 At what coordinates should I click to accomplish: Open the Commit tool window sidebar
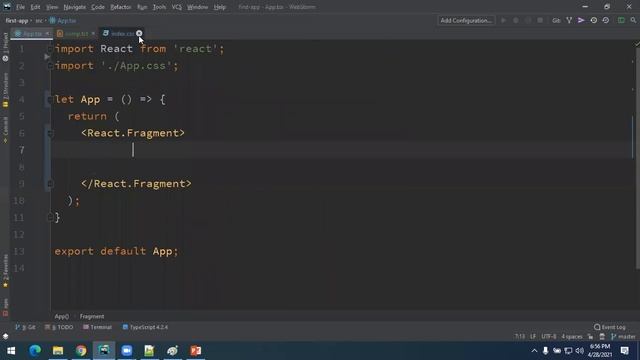pos(5,130)
